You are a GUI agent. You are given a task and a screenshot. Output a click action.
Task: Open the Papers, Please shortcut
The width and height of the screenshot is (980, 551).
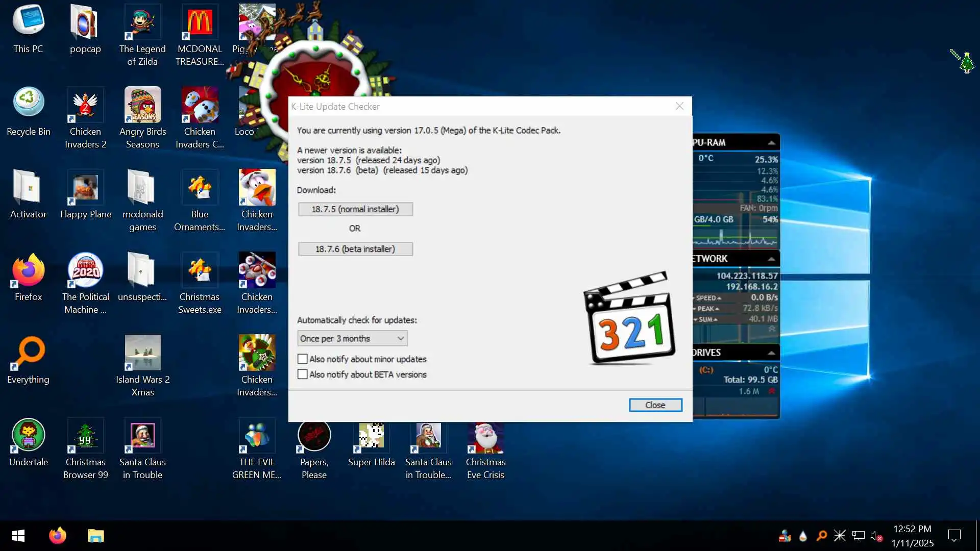click(314, 435)
